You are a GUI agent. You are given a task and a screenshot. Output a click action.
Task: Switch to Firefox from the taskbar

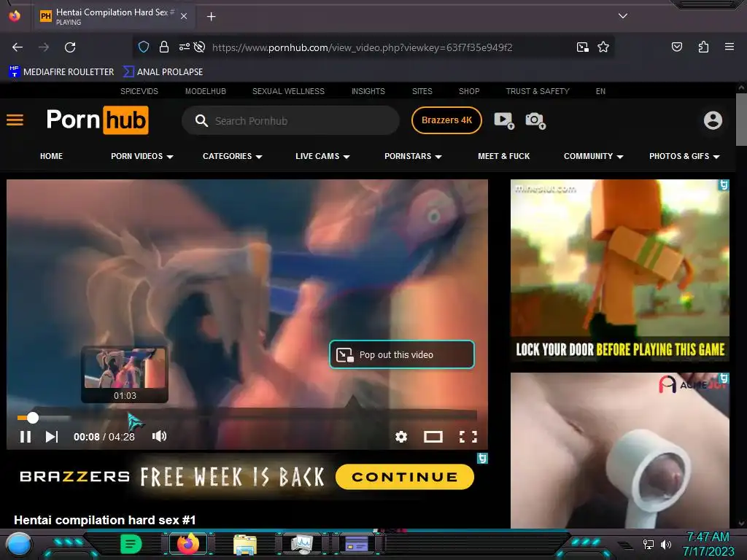(188, 544)
